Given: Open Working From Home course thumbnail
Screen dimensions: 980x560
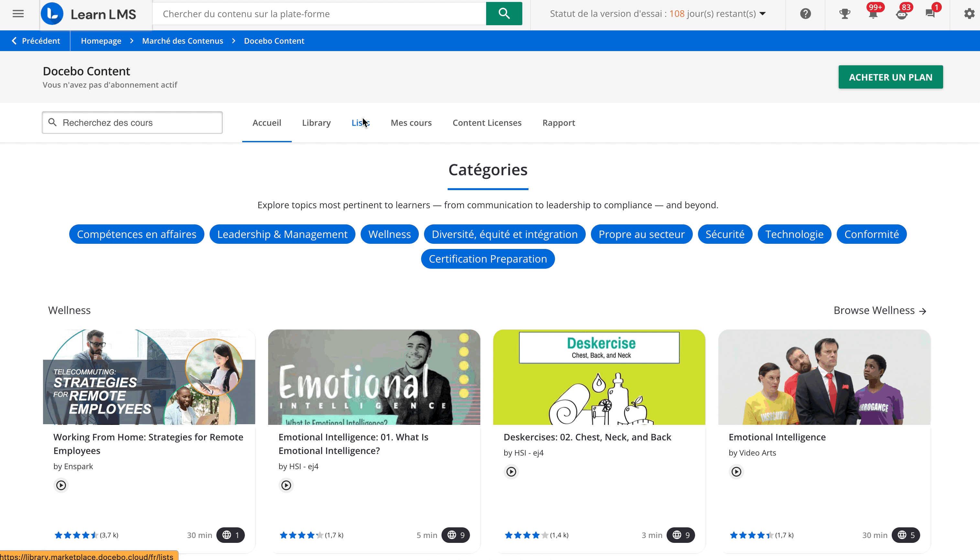Looking at the screenshot, I should tap(149, 377).
